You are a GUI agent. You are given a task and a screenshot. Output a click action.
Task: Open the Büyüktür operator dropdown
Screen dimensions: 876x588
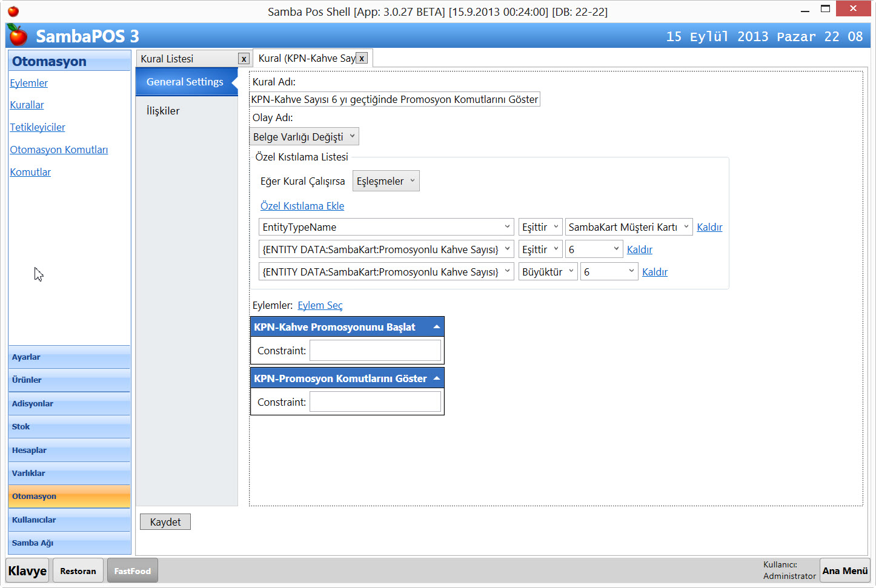(548, 272)
